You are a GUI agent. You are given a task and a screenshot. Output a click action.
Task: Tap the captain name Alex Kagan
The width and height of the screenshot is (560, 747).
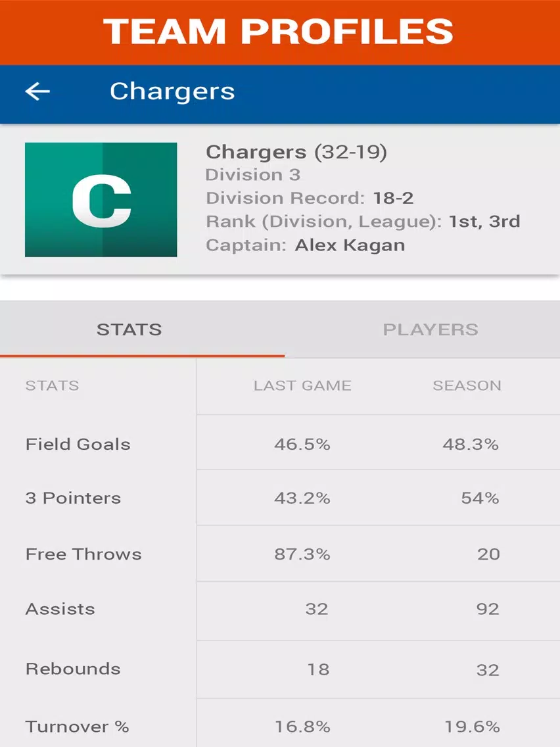[350, 245]
